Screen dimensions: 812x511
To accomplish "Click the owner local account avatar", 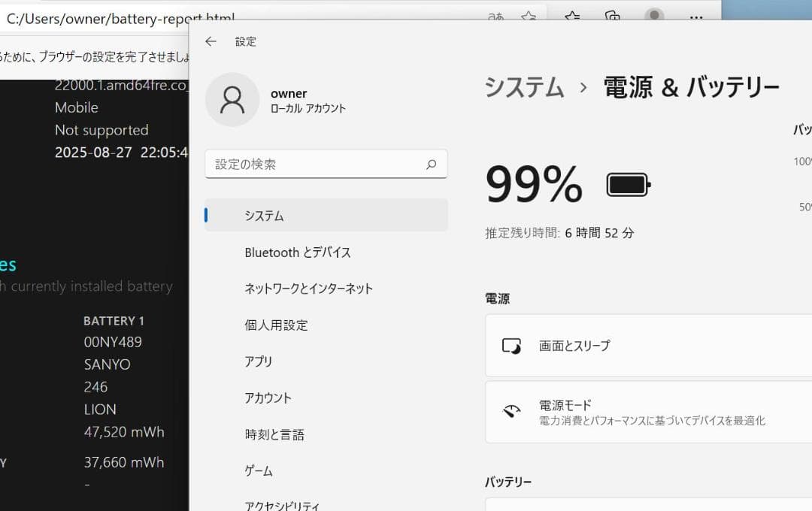I will (232, 100).
